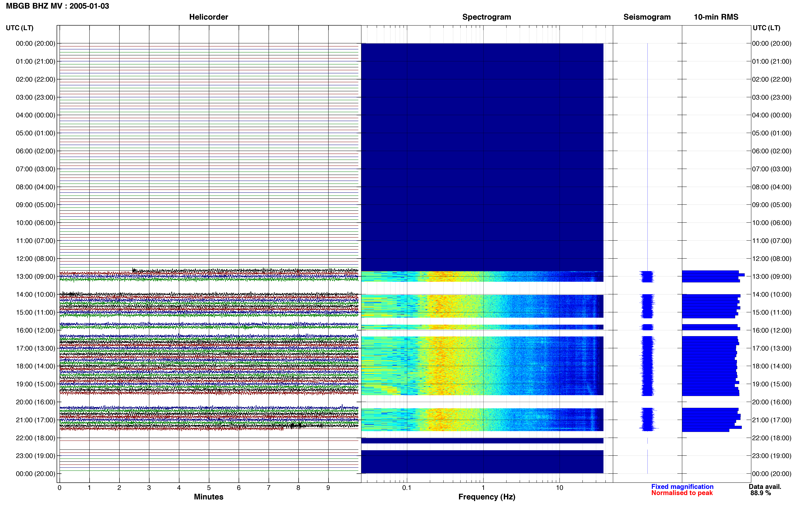
Task: Click the Fixed magnification legend text
Action: click(682, 487)
